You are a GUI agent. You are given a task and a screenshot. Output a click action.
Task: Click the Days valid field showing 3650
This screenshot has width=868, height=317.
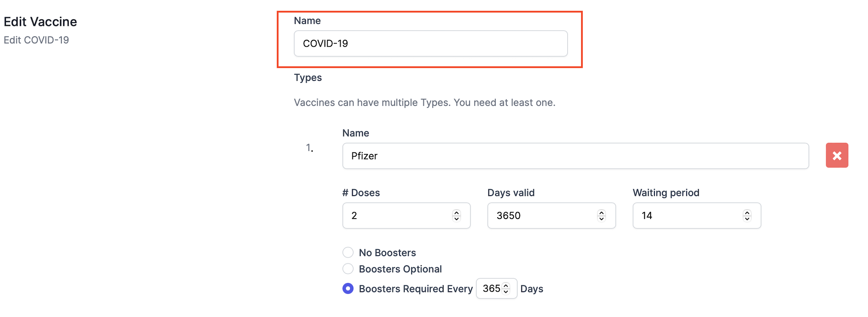pos(551,216)
